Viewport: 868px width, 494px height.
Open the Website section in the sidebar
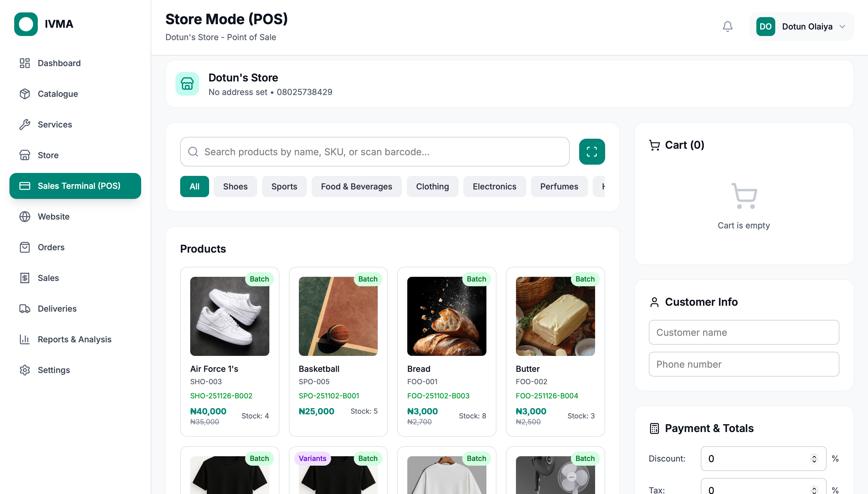[53, 217]
